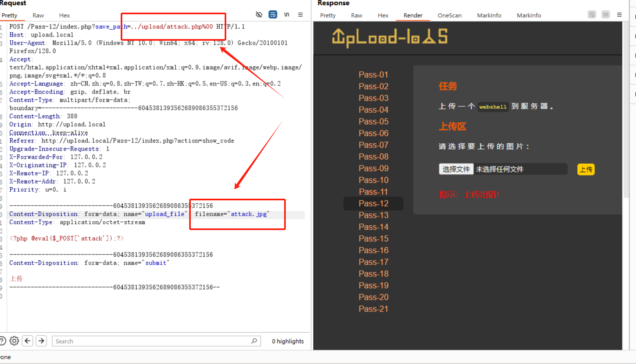Open Pass-10 link in sidebar
The height and width of the screenshot is (364, 636).
[x=373, y=180]
